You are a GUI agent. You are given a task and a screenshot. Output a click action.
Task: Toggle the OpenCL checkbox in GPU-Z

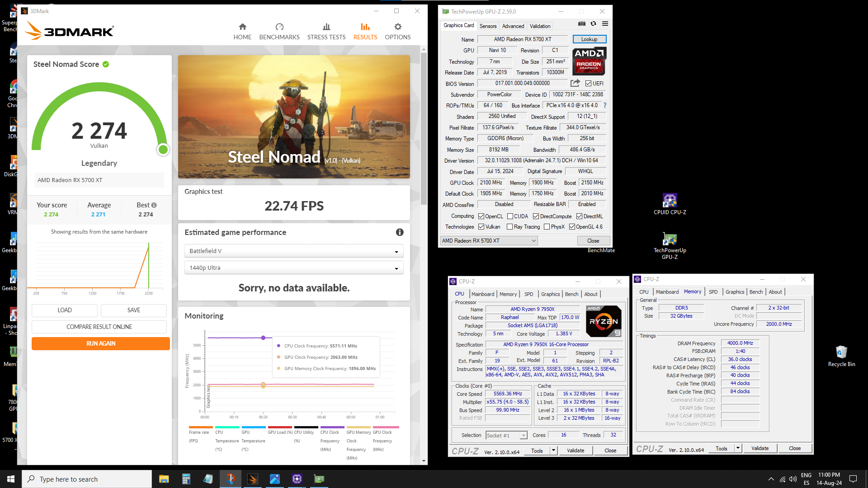tap(481, 216)
